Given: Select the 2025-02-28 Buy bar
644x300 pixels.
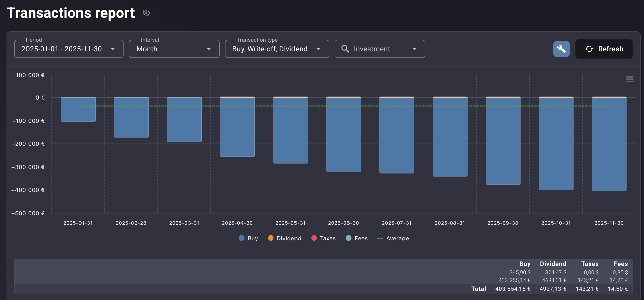Looking at the screenshot, I should pyautogui.click(x=131, y=118).
